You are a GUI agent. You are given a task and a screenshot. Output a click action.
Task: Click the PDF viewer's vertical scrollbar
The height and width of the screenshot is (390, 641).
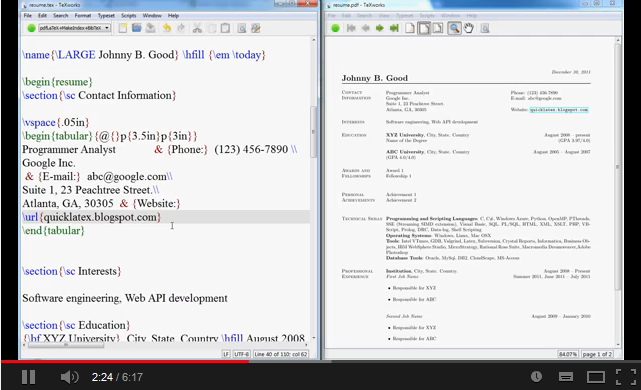pos(618,167)
